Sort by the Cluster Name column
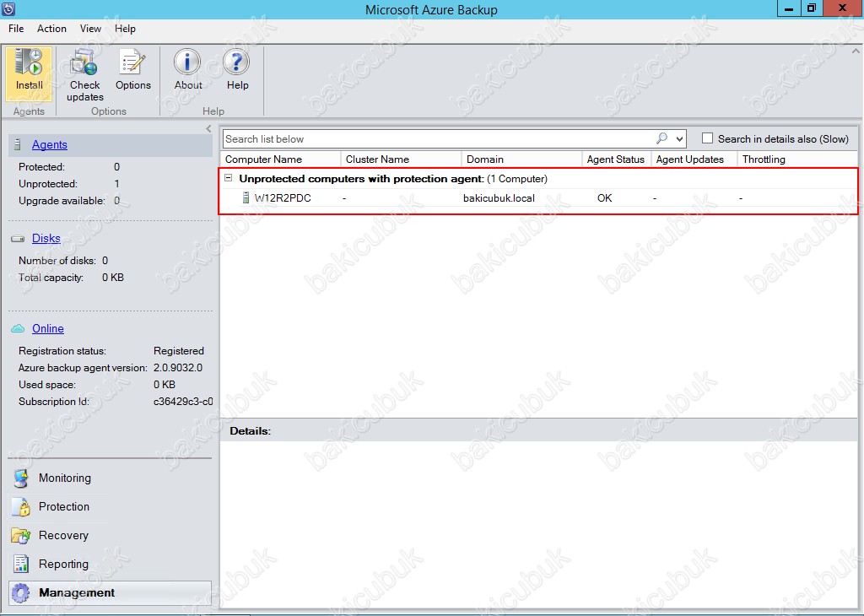Image resolution: width=864 pixels, height=616 pixels. click(x=401, y=159)
